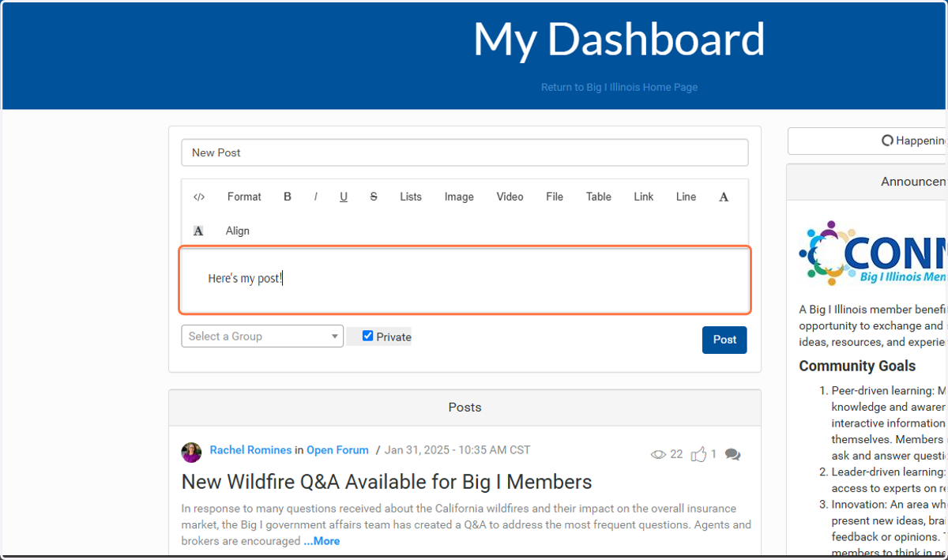This screenshot has width=948, height=560.
Task: Open Rachel Romines author link
Action: tap(250, 450)
